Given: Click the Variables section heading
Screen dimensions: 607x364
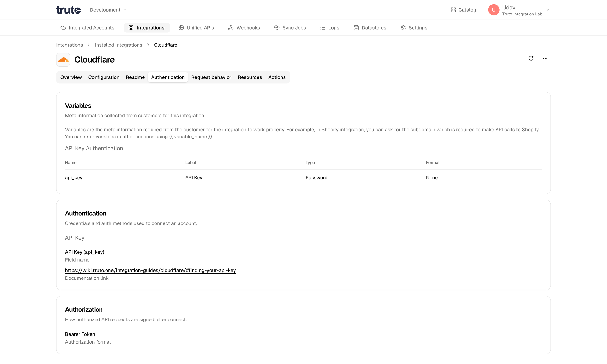Looking at the screenshot, I should point(78,106).
